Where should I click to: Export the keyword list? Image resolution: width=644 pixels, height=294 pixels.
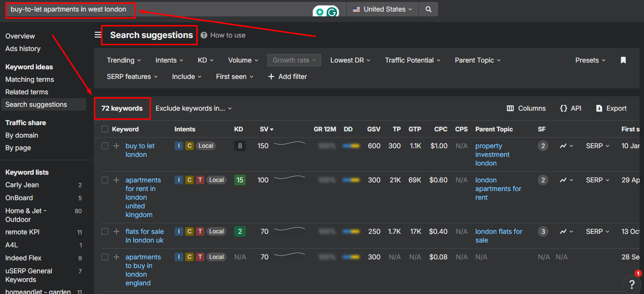pyautogui.click(x=611, y=108)
